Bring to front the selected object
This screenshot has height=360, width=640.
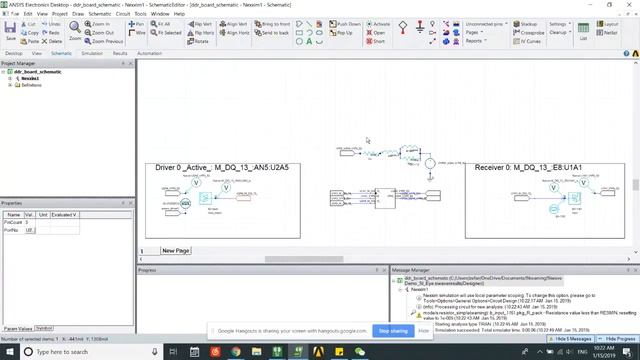coord(272,24)
